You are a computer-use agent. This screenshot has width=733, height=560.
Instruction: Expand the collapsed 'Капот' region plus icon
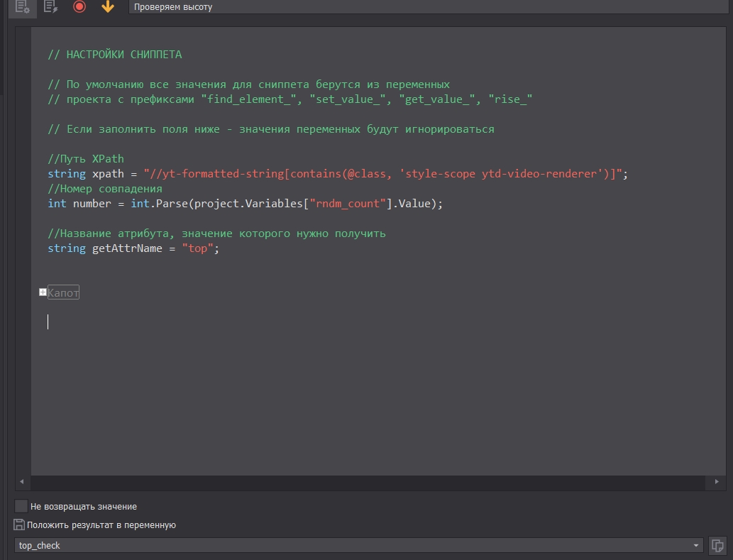(x=43, y=292)
